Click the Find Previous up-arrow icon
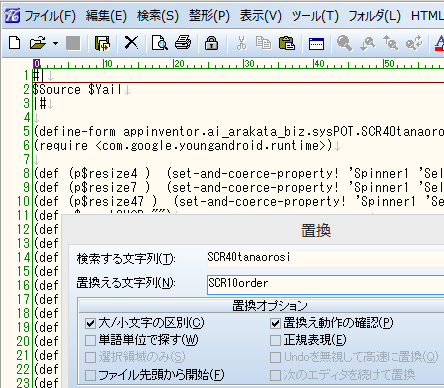 [390, 43]
